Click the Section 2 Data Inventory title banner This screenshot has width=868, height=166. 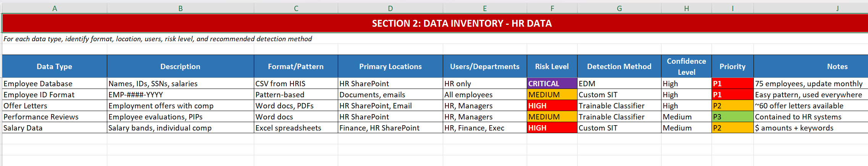[461, 23]
